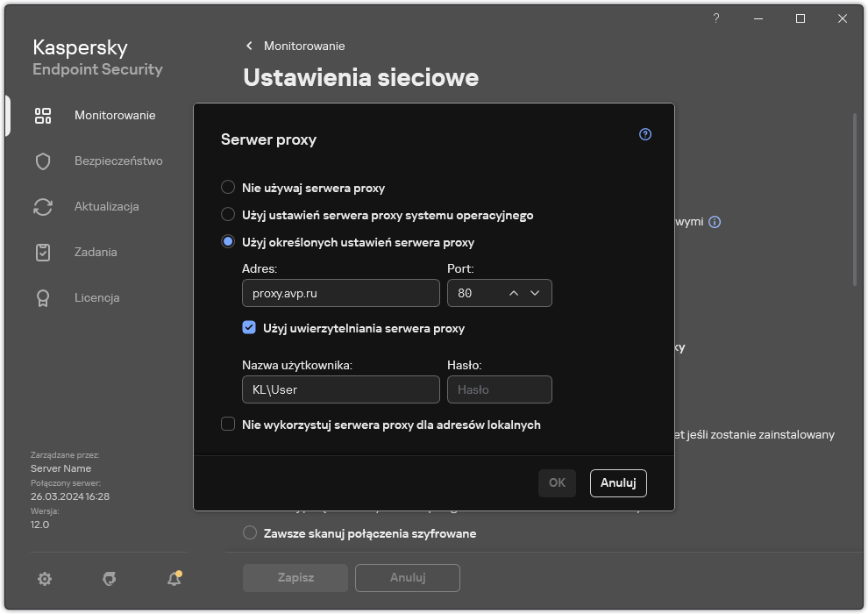The height and width of the screenshot is (614, 868).
Task: Select Nie używaj serwera proxy option
Action: 228,187
